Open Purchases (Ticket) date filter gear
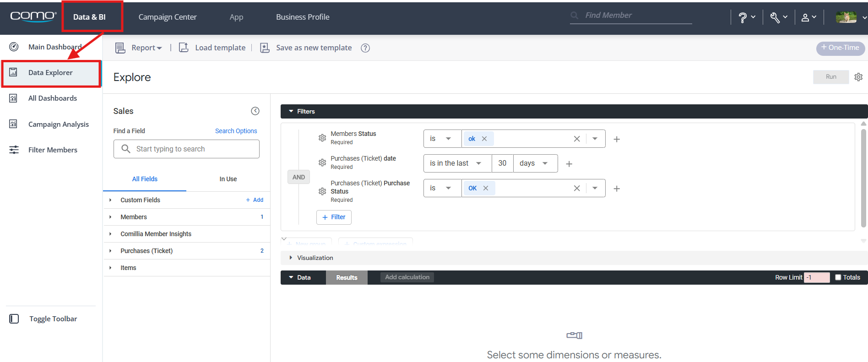 coord(322,162)
